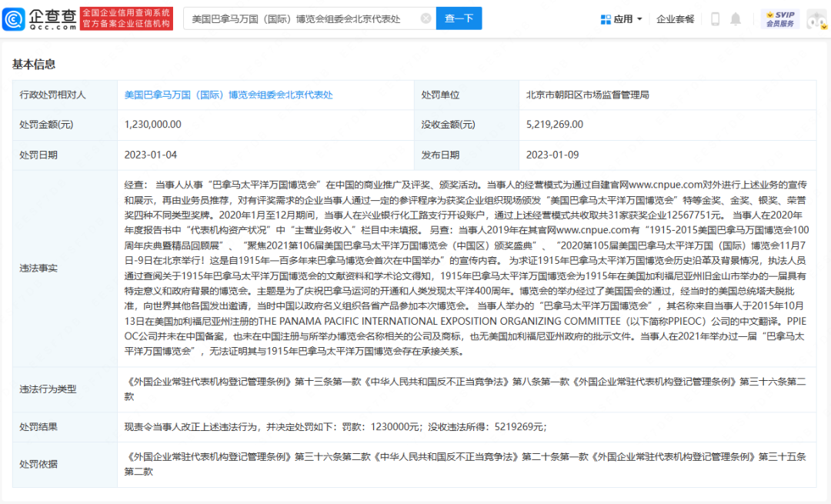Image resolution: width=831 pixels, height=504 pixels.
Task: Click the apps grid icon
Action: point(606,19)
